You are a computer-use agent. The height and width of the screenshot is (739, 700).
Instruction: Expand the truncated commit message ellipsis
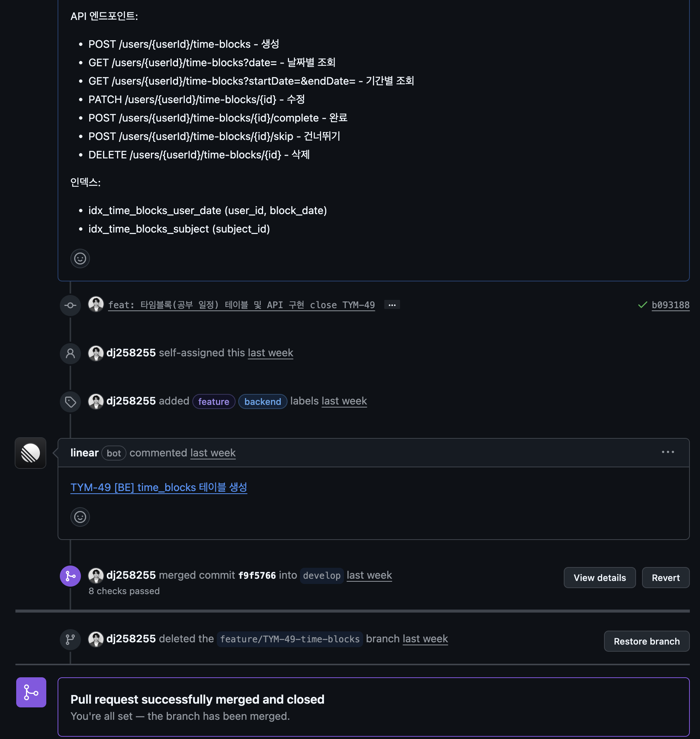(x=392, y=305)
